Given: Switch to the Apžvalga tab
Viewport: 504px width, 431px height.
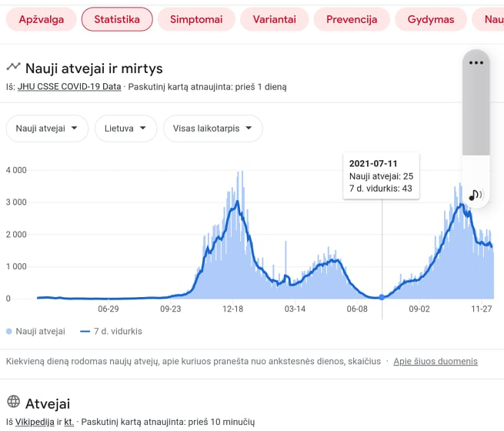Looking at the screenshot, I should [x=41, y=19].
